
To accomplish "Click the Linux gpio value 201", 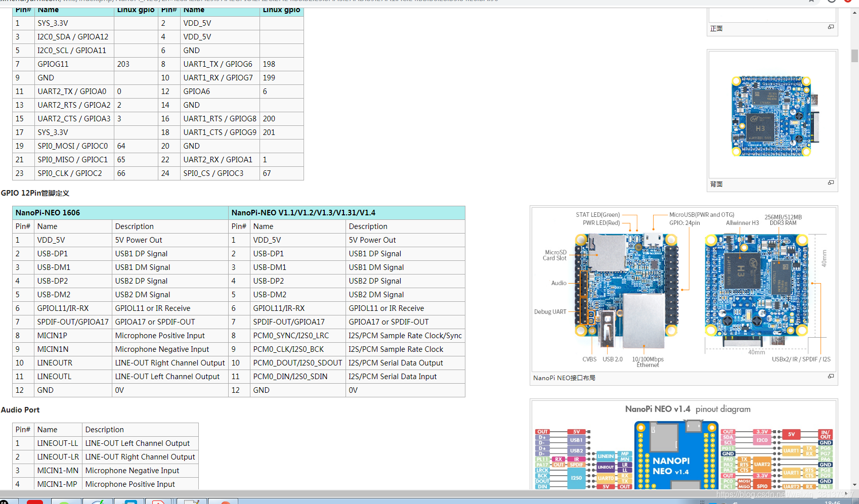I will point(281,132).
